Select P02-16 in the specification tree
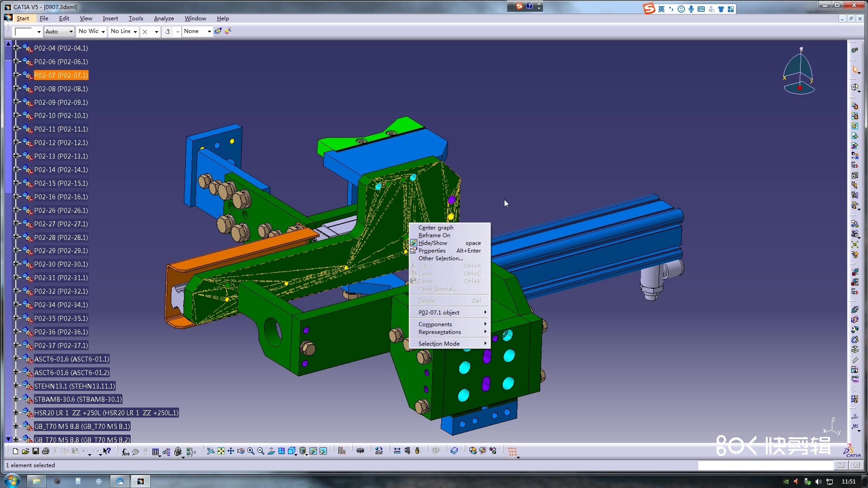Viewport: 868px width, 488px height. click(x=61, y=197)
